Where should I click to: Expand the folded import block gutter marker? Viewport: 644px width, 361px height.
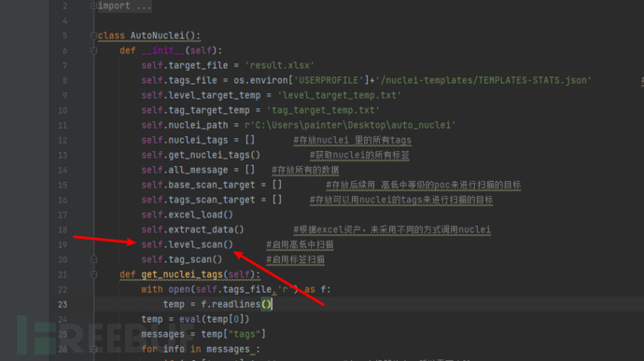tap(93, 7)
